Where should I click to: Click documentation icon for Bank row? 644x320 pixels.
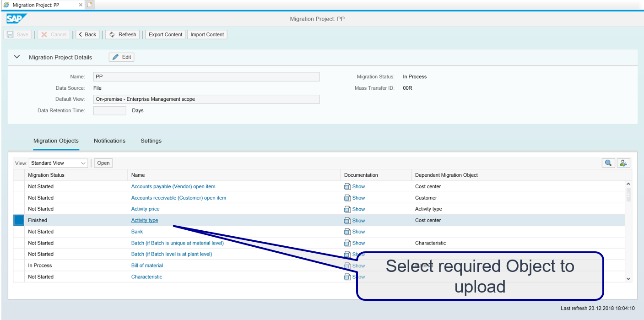pos(347,232)
